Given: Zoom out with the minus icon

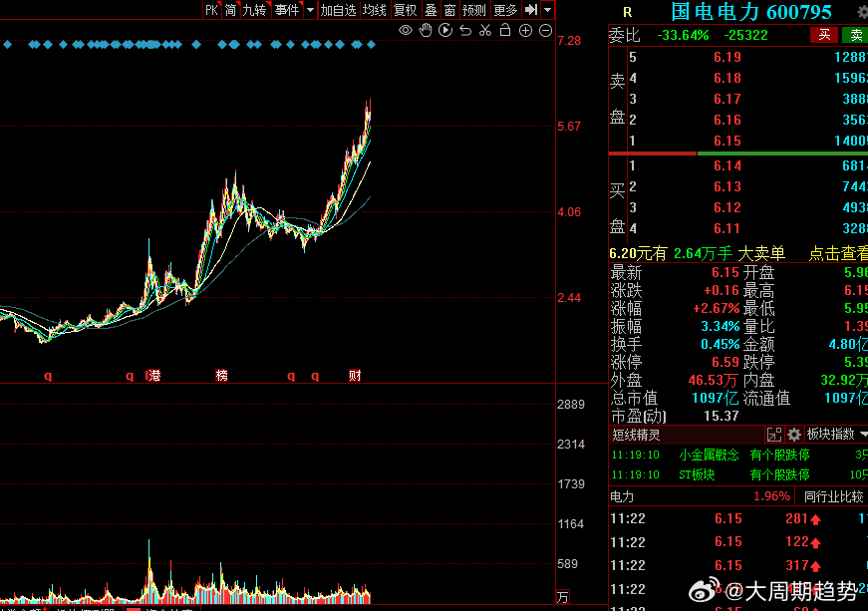Looking at the screenshot, I should 545,31.
